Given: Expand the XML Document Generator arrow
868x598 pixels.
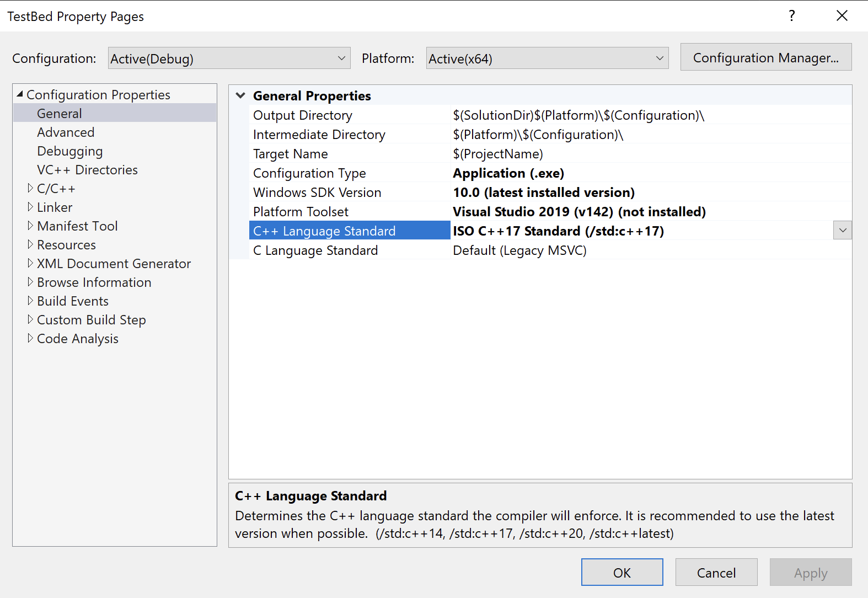Looking at the screenshot, I should [30, 263].
